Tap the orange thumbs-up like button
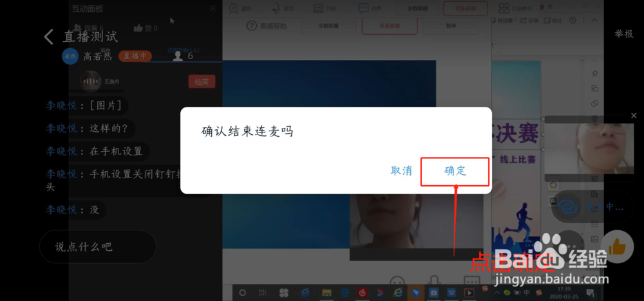The image size is (644, 301). (617, 247)
